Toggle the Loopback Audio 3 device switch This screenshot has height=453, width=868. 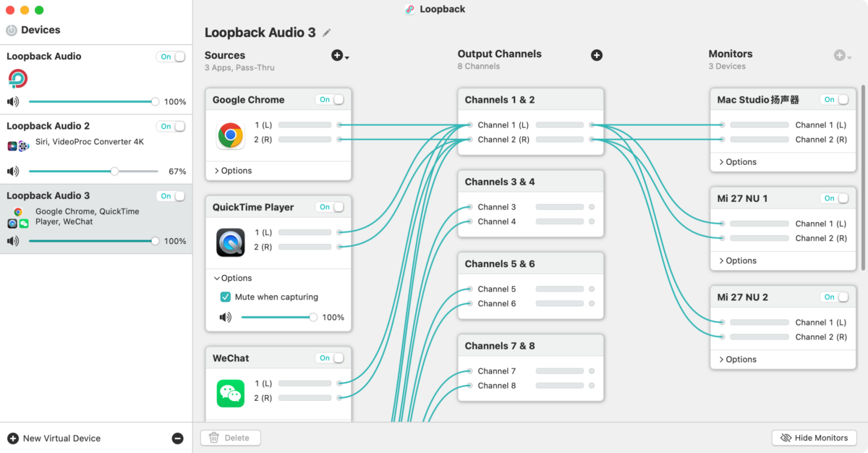tap(171, 196)
